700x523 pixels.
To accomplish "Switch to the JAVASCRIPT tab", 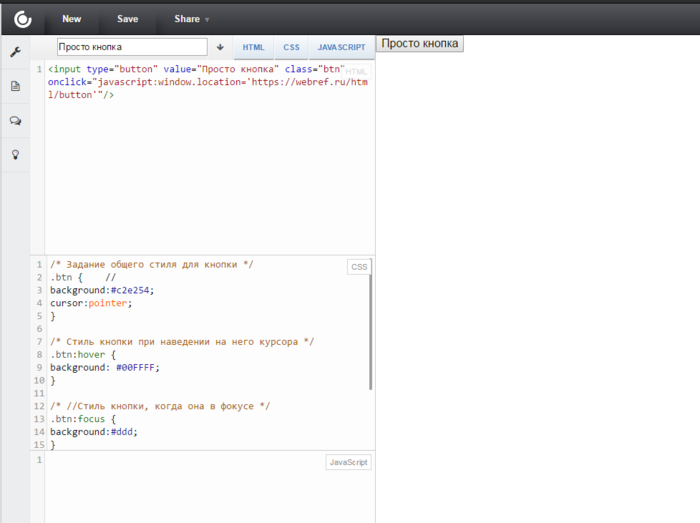I will coord(342,47).
